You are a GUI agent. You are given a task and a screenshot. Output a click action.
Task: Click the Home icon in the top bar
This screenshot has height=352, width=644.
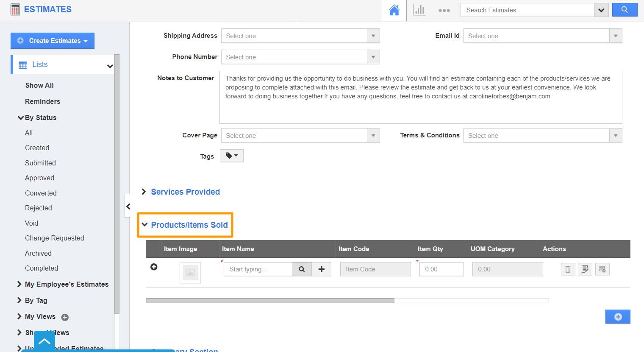pos(394,10)
